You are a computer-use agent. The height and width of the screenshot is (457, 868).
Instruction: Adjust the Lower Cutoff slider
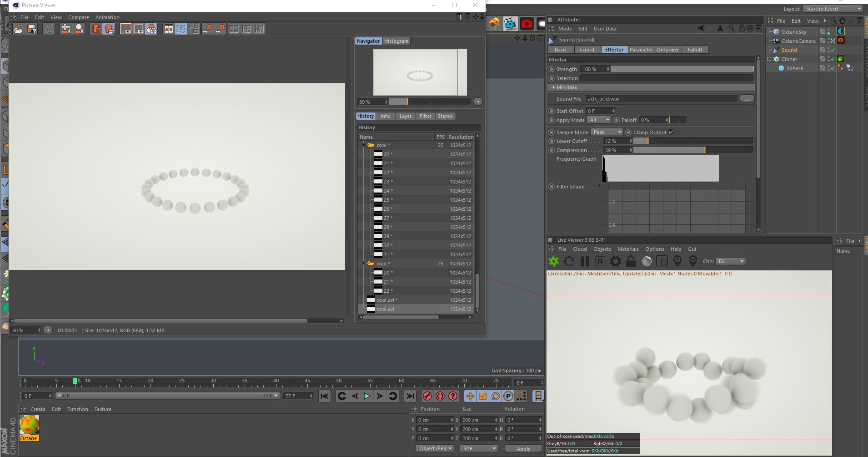coord(693,141)
